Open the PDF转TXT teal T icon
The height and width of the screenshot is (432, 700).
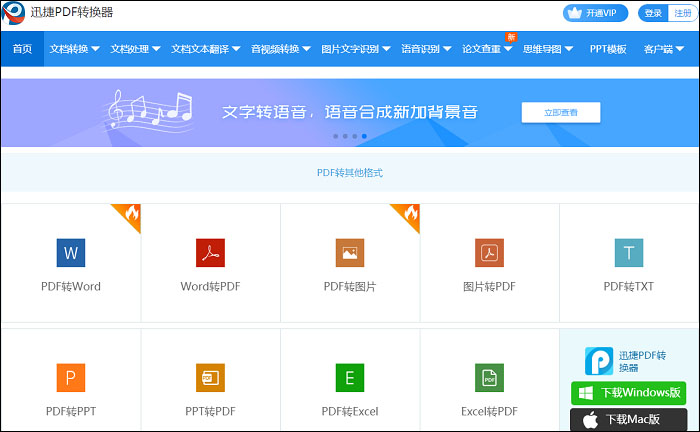(629, 253)
